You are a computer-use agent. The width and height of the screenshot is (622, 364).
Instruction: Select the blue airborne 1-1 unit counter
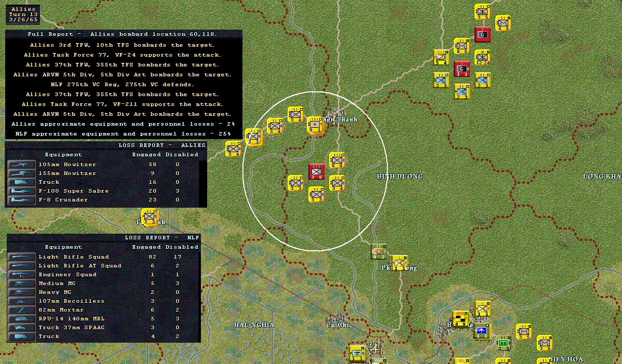pos(482,331)
